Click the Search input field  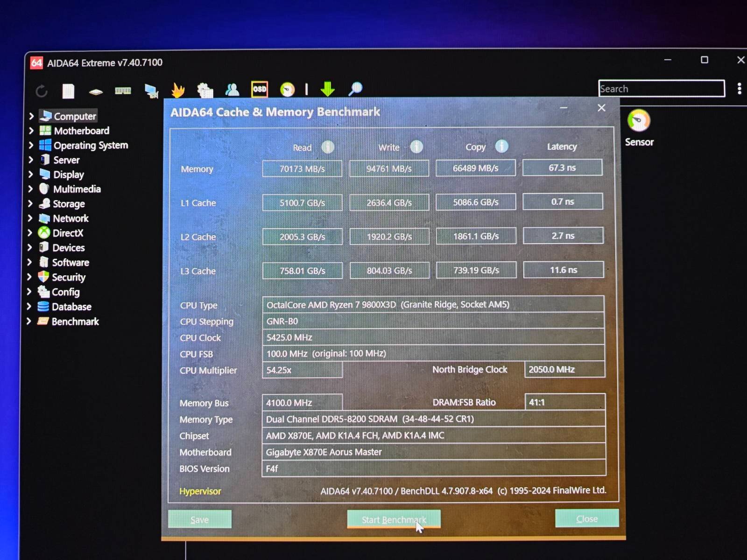pos(662,89)
